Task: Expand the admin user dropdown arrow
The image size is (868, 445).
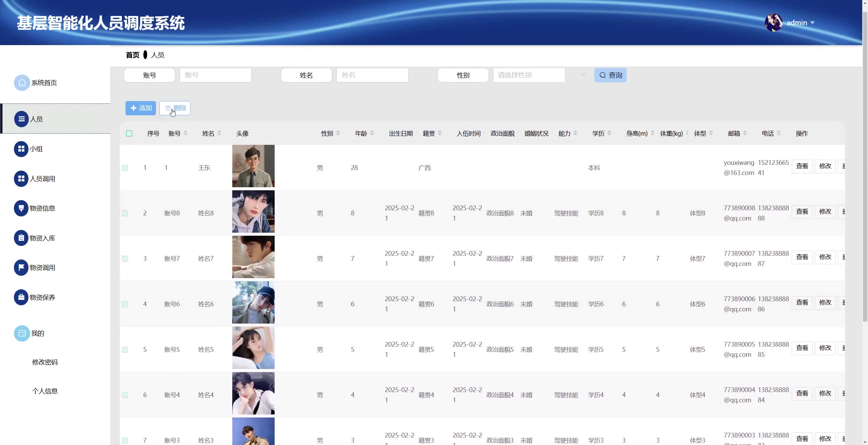Action: tap(812, 23)
